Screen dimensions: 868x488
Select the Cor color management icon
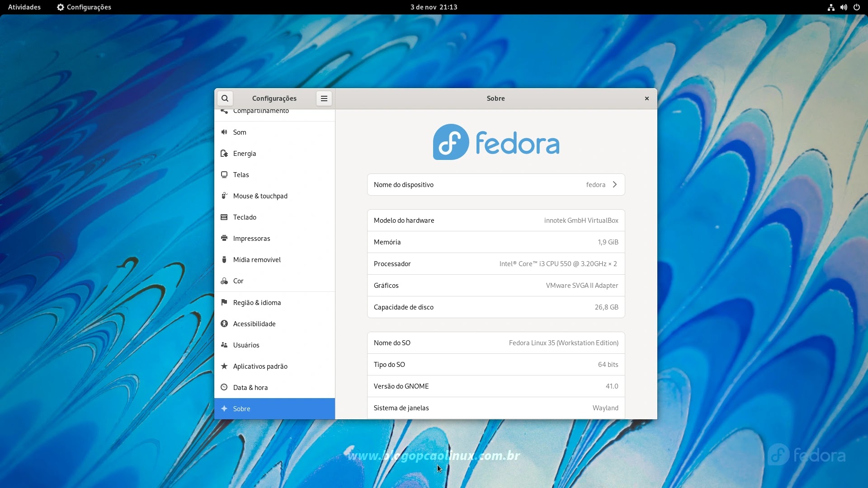[225, 281]
